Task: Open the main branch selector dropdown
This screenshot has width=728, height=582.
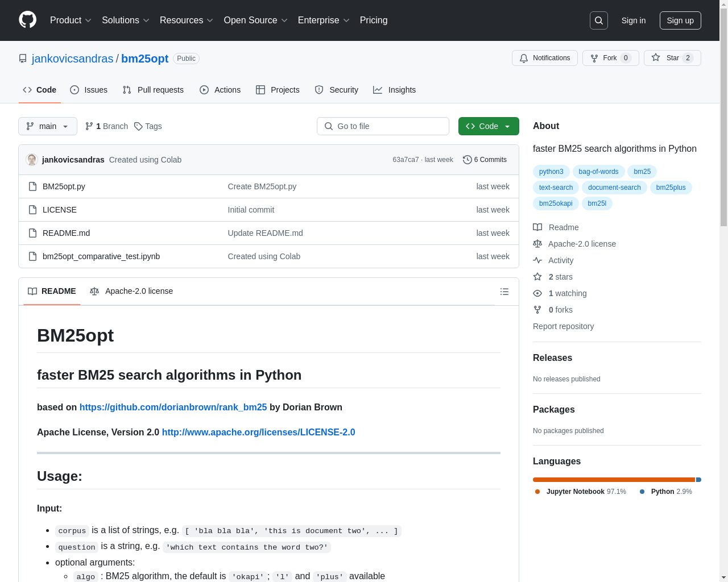Action: coord(48,126)
